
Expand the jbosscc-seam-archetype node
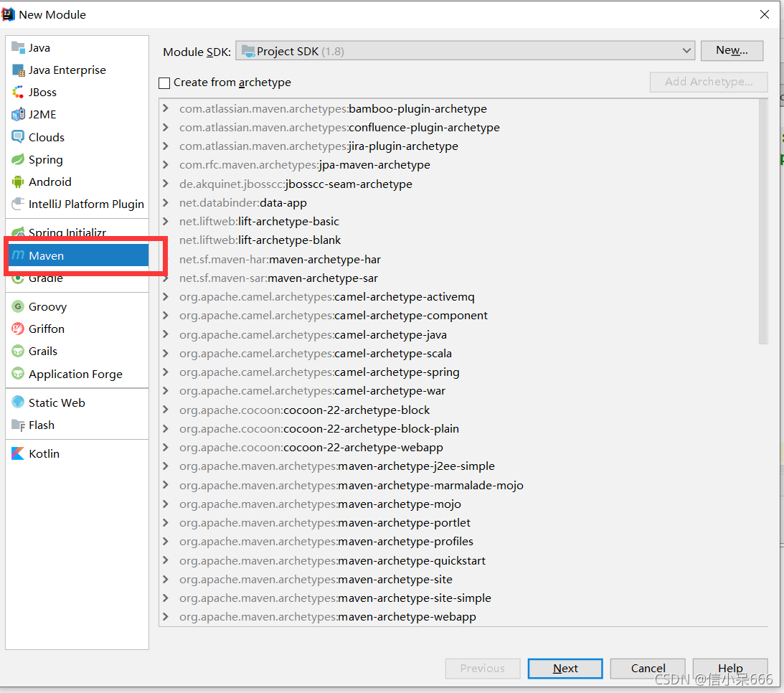pos(166,184)
